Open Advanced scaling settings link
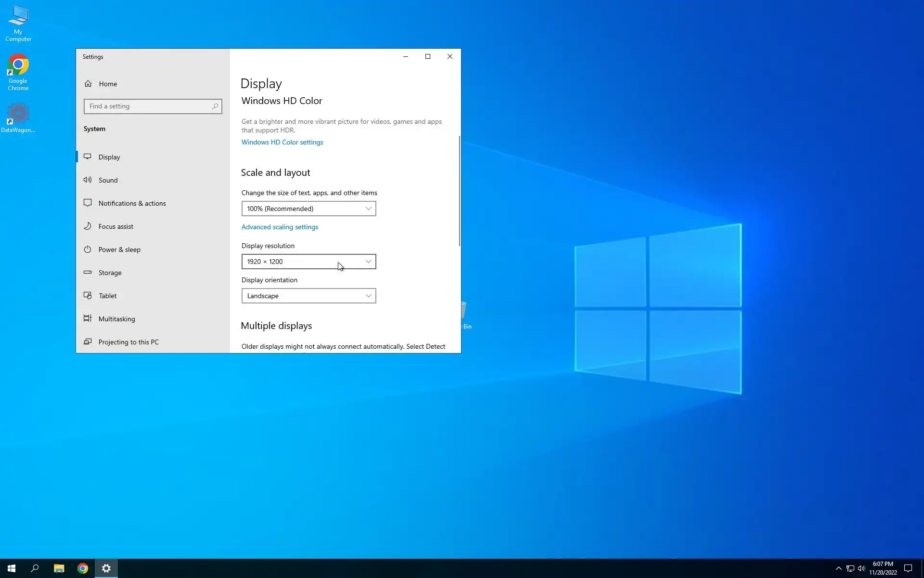Viewport: 924px width, 578px height. point(280,227)
